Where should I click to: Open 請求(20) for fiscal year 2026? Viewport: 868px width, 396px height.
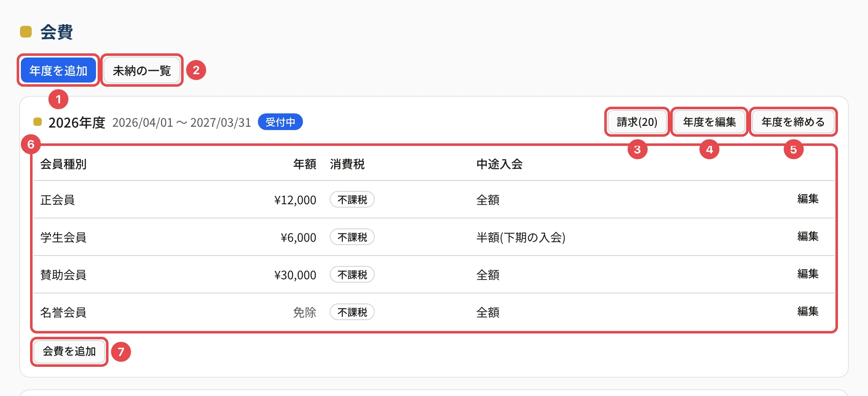click(x=637, y=122)
